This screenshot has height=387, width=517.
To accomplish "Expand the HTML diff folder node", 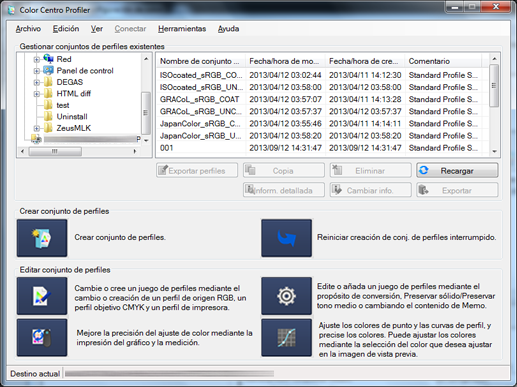I will (x=37, y=94).
